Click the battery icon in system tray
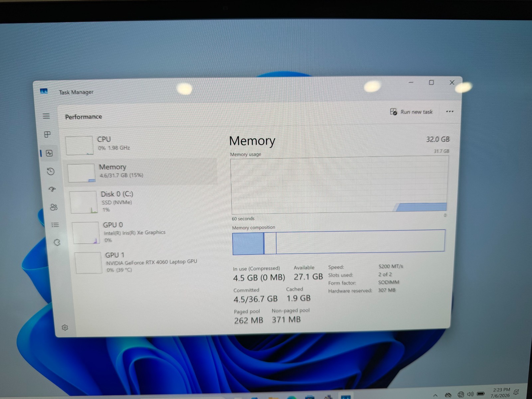The height and width of the screenshot is (399, 532). coord(481,394)
